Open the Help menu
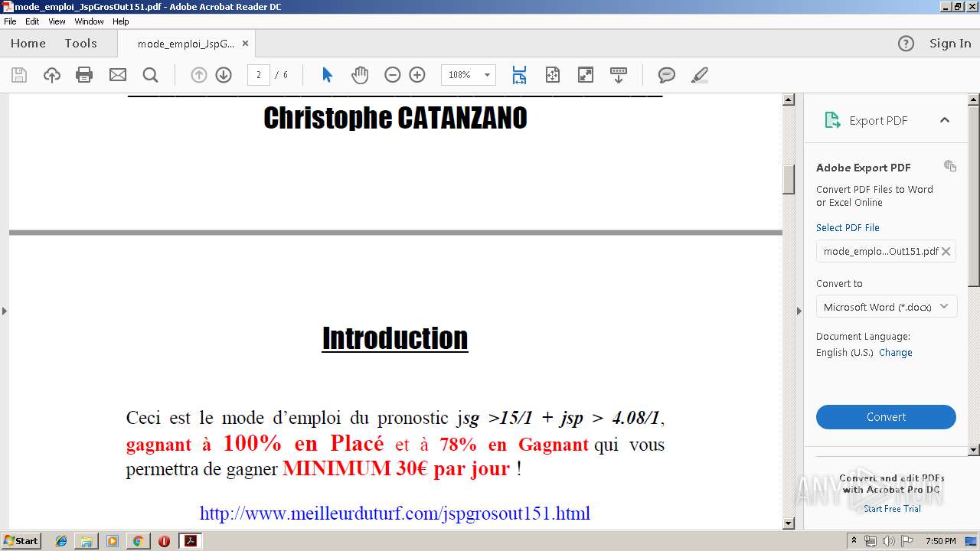Screen dimensions: 980x551 pos(121,21)
